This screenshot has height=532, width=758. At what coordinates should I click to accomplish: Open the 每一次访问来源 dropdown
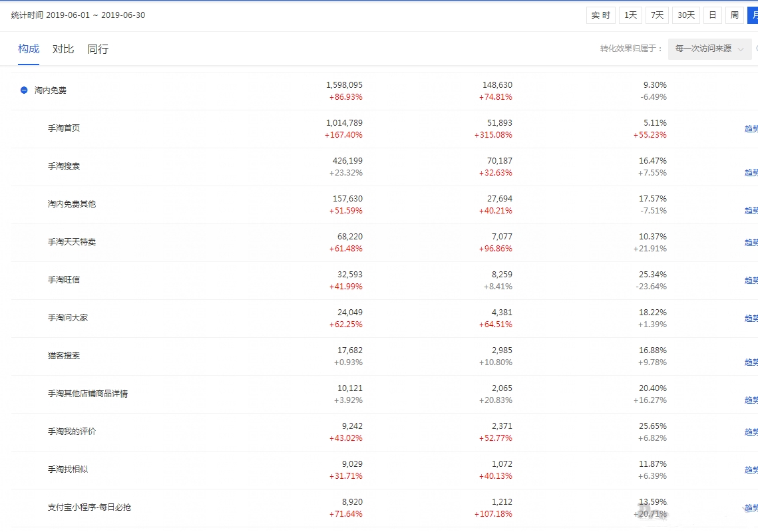click(709, 49)
